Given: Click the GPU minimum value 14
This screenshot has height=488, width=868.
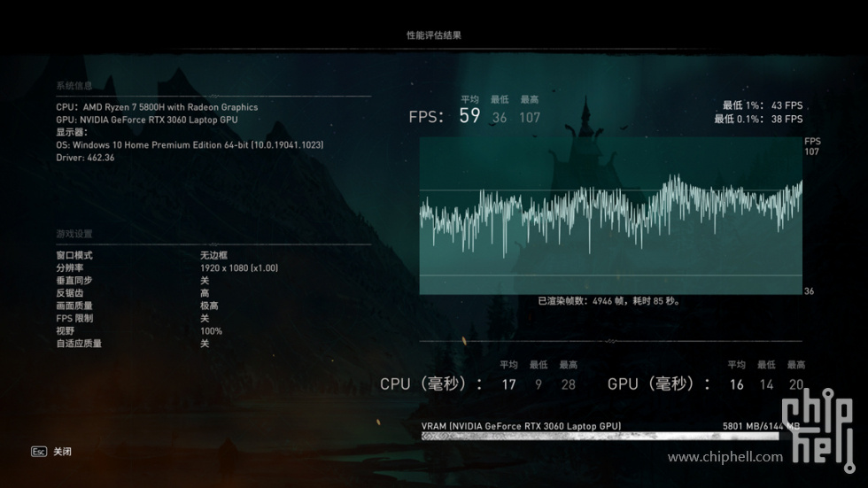Looking at the screenshot, I should point(766,384).
